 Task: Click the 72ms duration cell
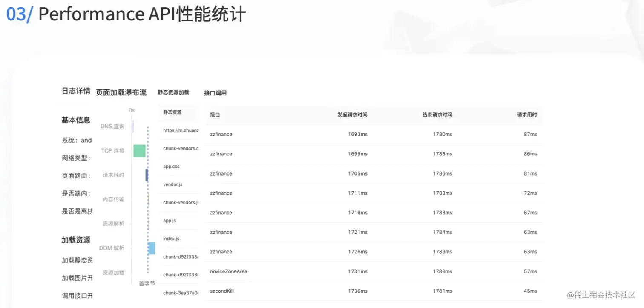click(530, 193)
